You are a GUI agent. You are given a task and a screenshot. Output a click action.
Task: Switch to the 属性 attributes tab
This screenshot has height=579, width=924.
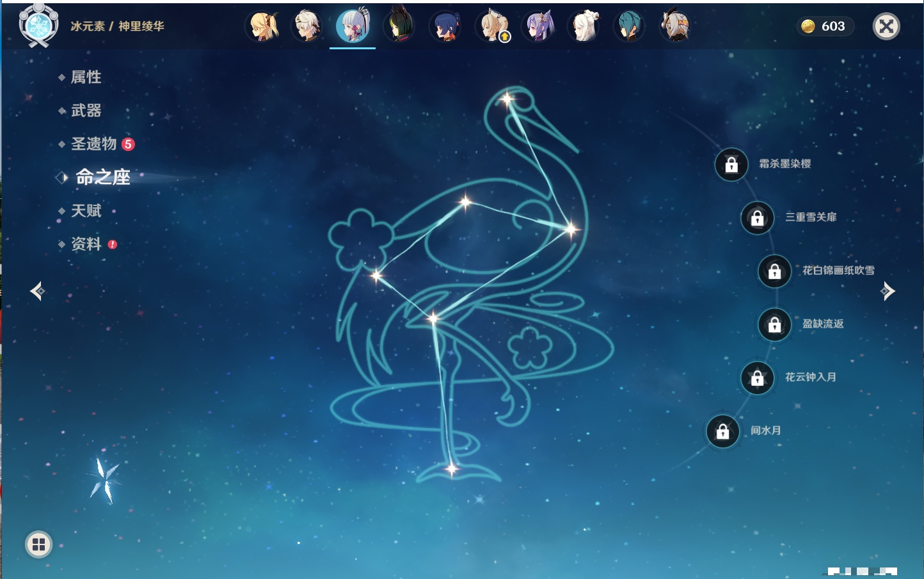click(86, 77)
